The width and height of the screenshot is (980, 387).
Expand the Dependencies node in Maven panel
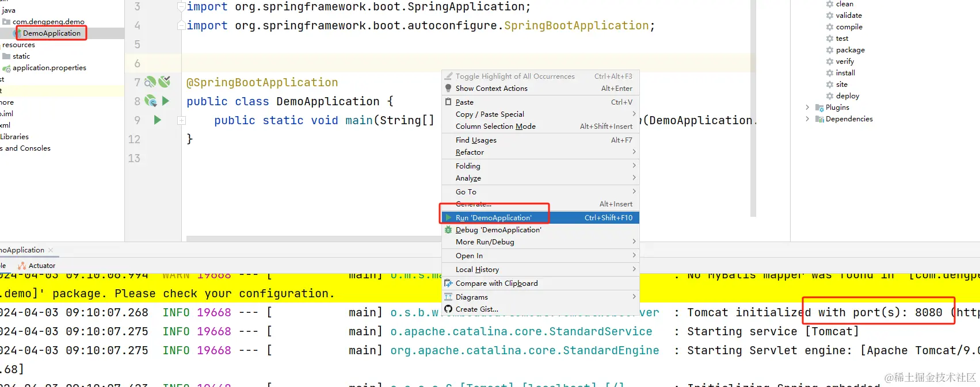tap(807, 119)
